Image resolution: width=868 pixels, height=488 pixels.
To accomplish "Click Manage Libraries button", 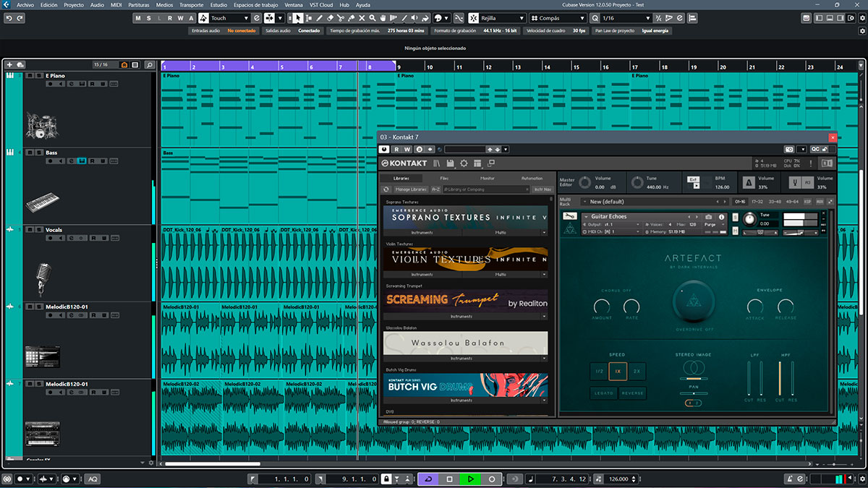I will point(412,189).
